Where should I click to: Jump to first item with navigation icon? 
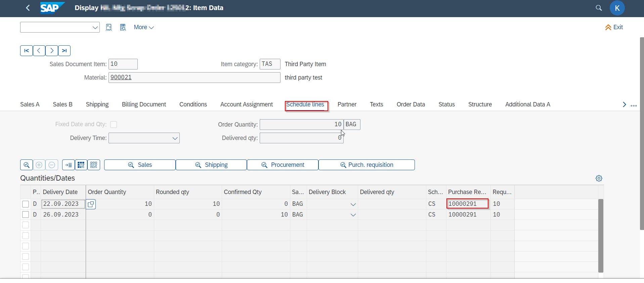pos(27,51)
